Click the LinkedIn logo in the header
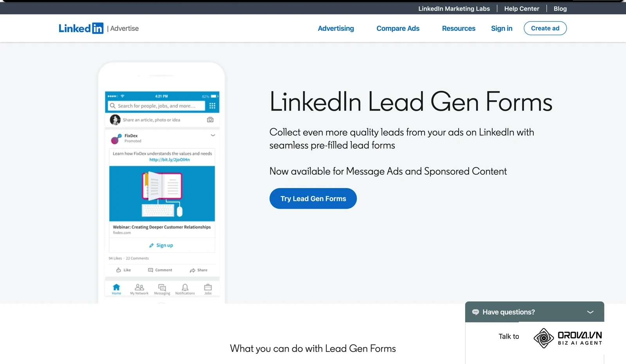The width and height of the screenshot is (626, 364). click(x=81, y=28)
